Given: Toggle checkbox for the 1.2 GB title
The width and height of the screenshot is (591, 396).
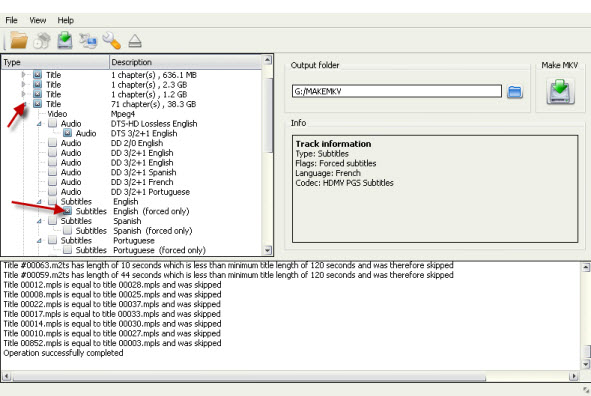Looking at the screenshot, I should (x=37, y=94).
